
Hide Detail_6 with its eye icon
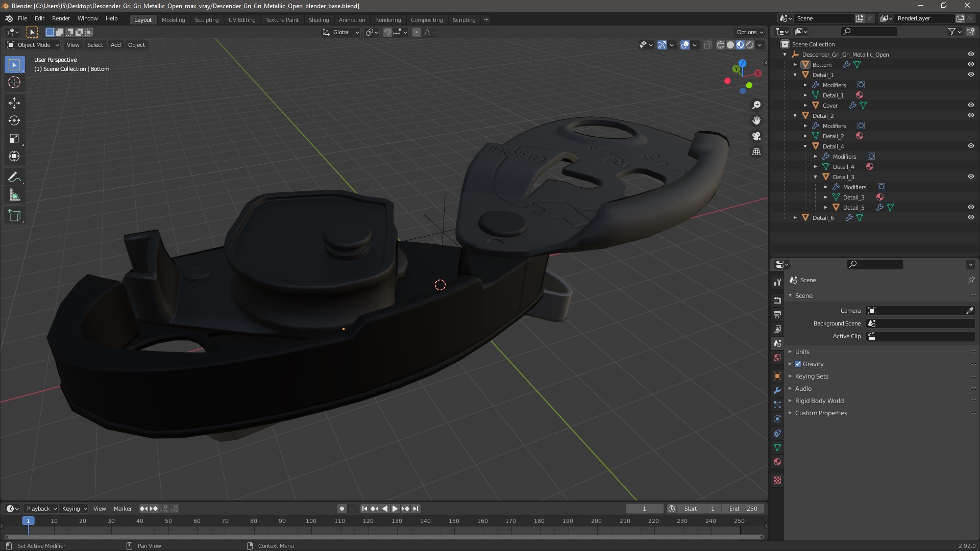point(971,217)
